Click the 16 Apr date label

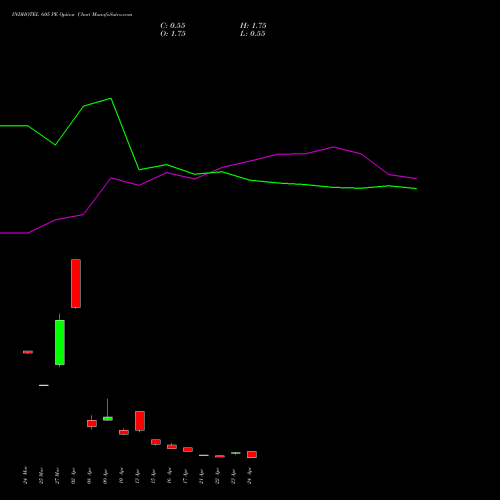pos(169,476)
